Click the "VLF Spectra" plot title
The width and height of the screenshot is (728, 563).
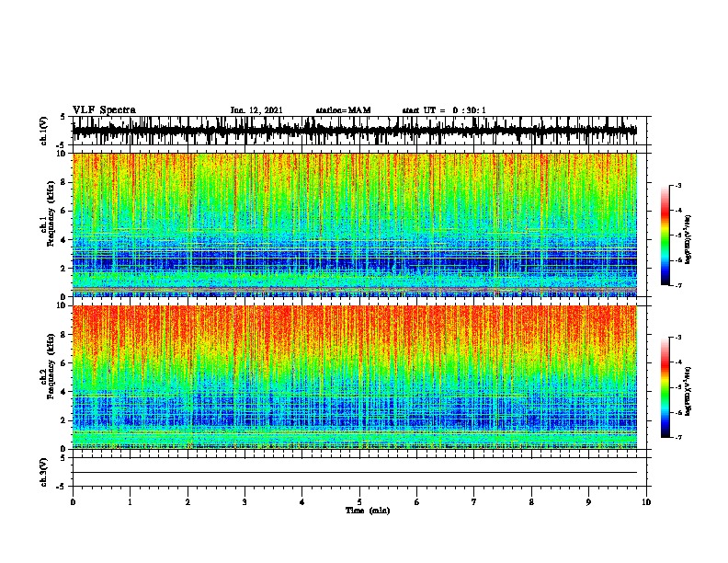click(x=104, y=110)
